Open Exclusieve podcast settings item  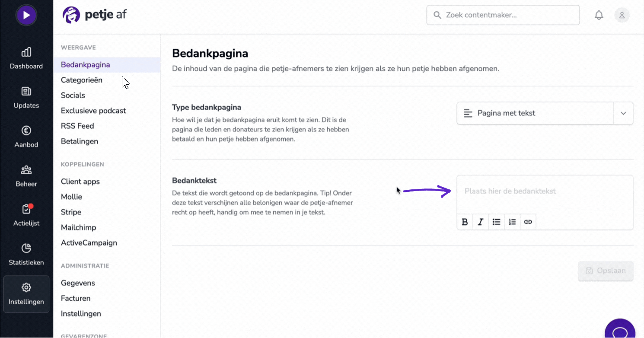[x=93, y=111]
